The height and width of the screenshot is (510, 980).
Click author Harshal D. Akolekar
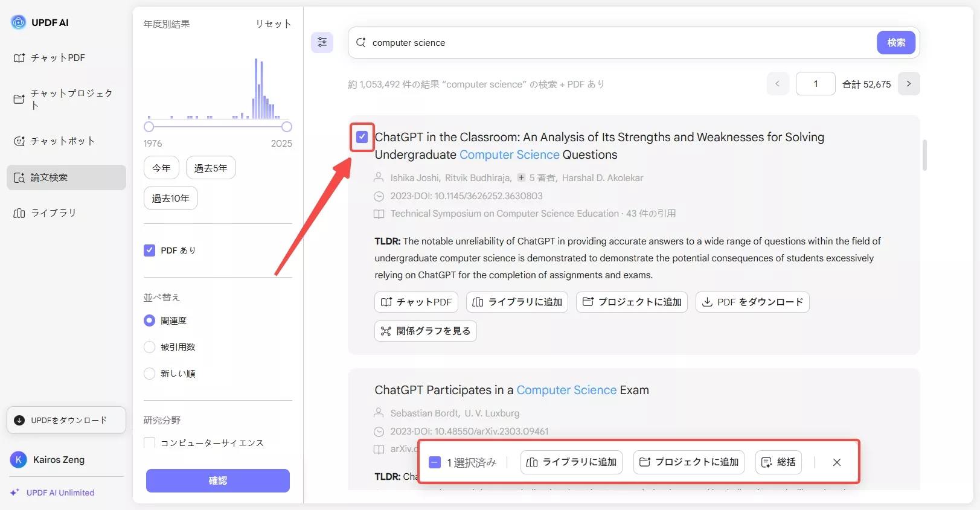tap(603, 178)
